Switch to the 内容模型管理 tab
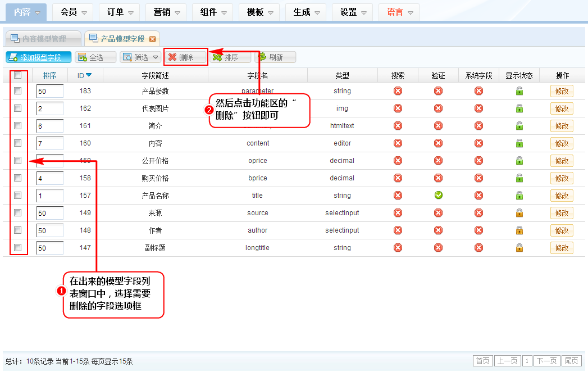This screenshot has width=588, height=372. (43, 39)
